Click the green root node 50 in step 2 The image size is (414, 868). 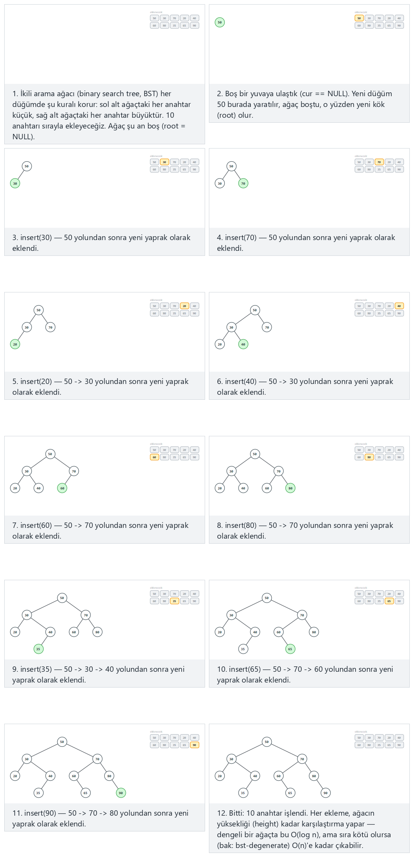(220, 22)
